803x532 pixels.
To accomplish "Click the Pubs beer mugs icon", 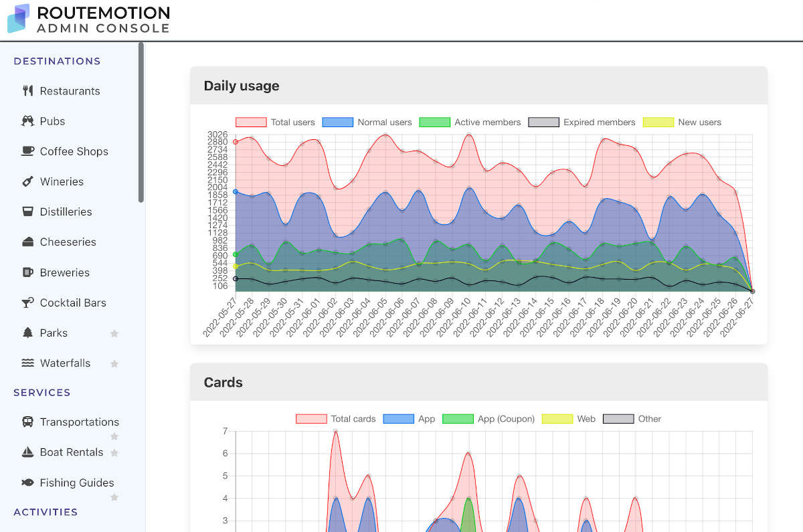I will pos(27,121).
